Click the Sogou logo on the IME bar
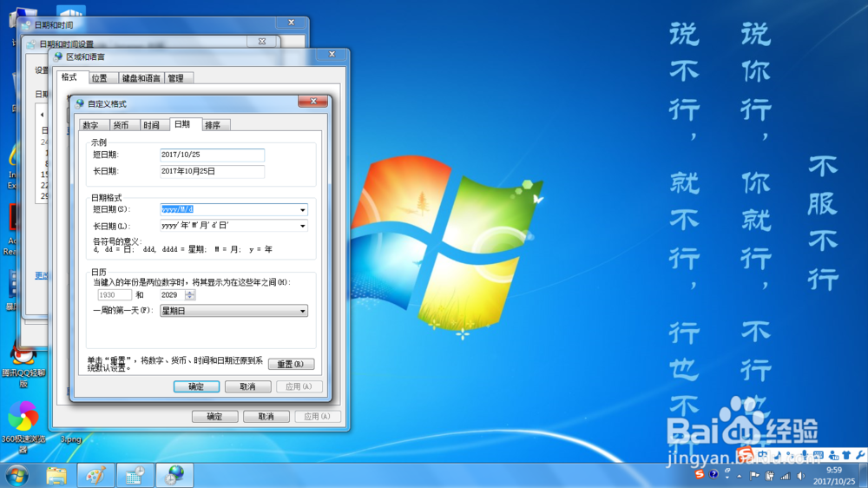The width and height of the screenshot is (868, 488). (745, 455)
